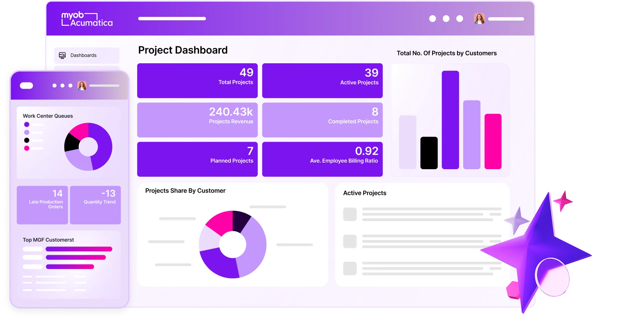
Task: Toggle the black legend entry in Work Center Queues
Action: (27, 140)
